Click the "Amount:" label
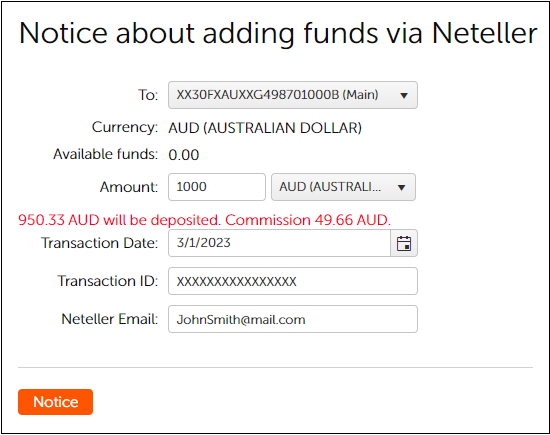 click(129, 187)
